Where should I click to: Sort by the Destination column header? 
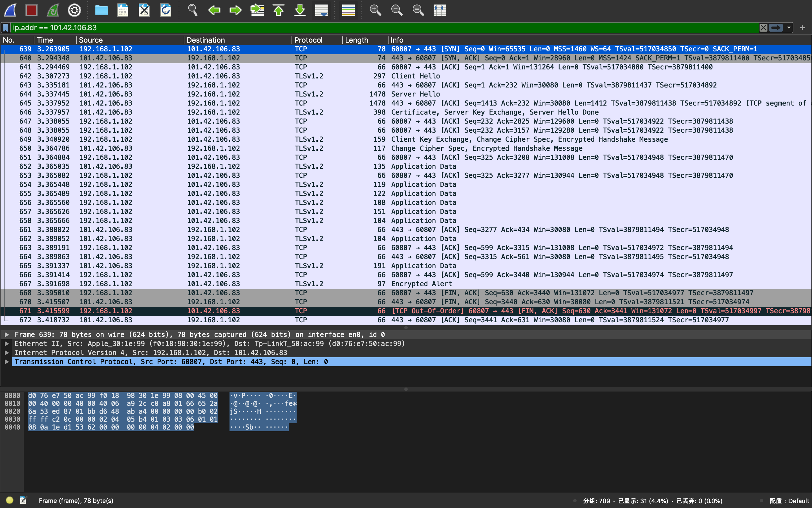(x=238, y=40)
